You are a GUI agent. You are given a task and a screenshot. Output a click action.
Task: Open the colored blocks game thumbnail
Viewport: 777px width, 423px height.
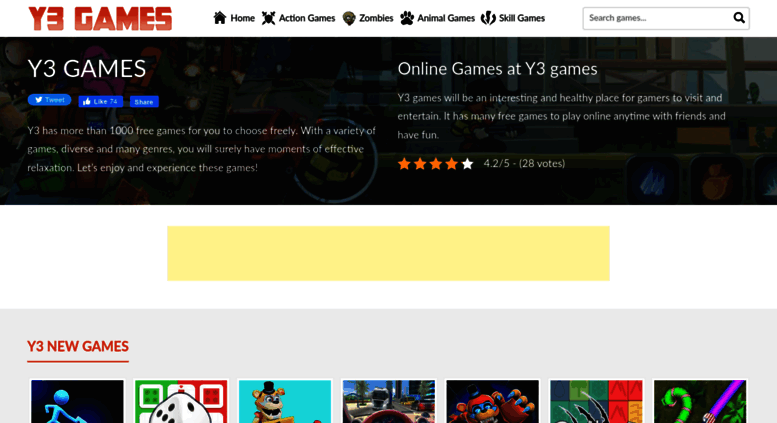596,401
